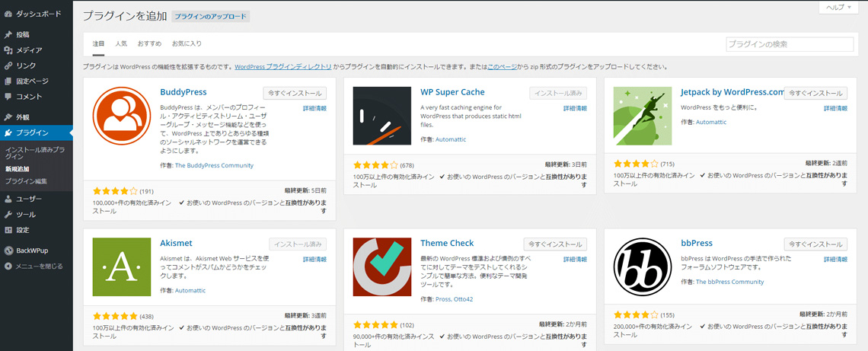Click the プラグインを追加 page heading
This screenshot has height=351, width=868.
pos(125,16)
